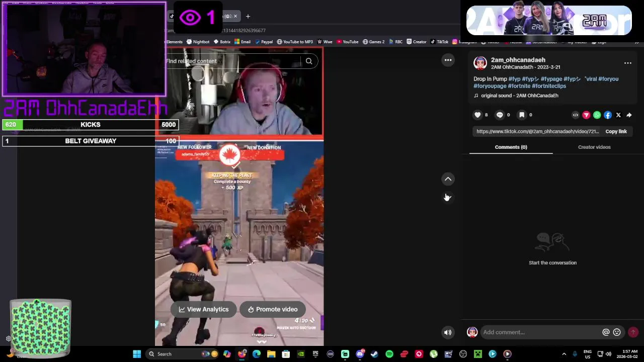Open the Paypal bookmark
The width and height of the screenshot is (644, 362).
tap(263, 42)
